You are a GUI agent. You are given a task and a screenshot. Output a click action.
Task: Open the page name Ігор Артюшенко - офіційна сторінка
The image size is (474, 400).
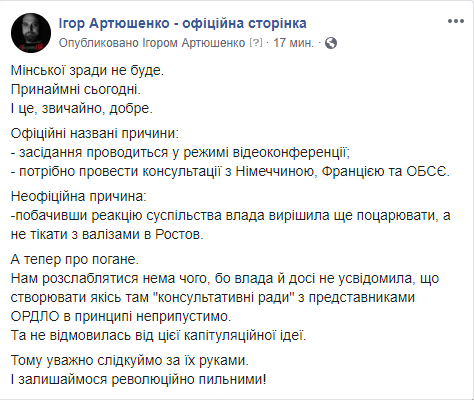pyautogui.click(x=182, y=23)
